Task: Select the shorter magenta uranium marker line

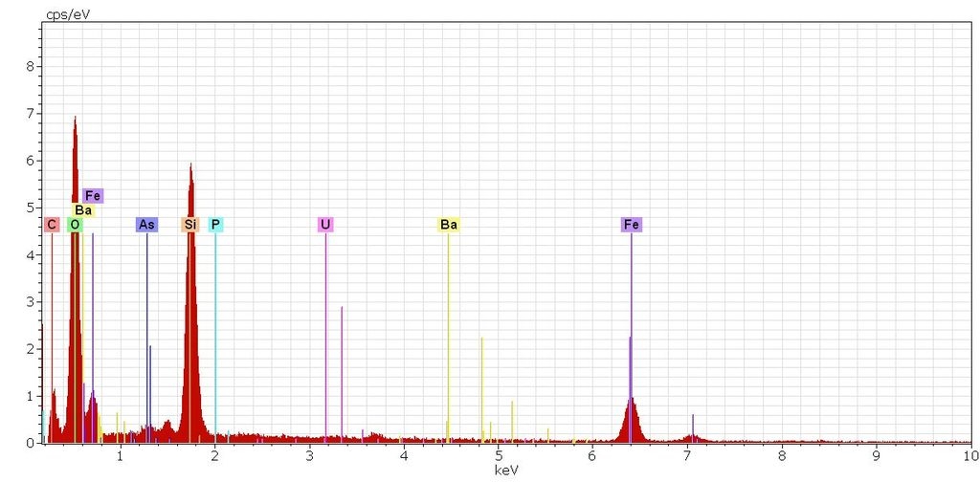Action: pos(342,373)
